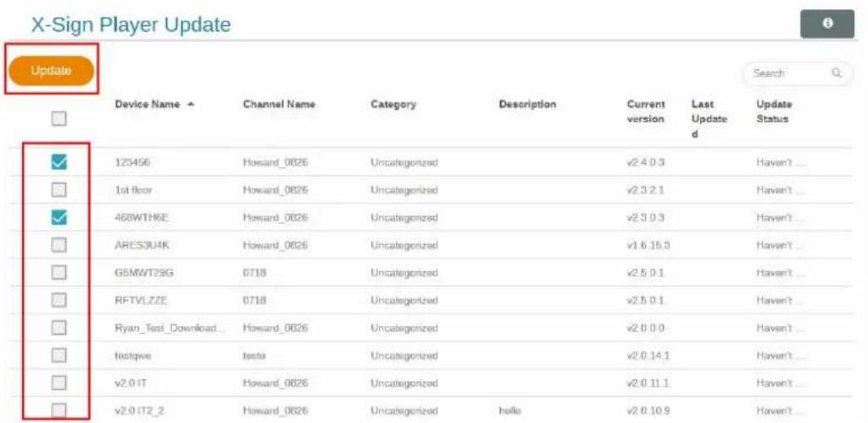Select device name G5MWT29G
This screenshot has height=423, width=868.
click(144, 273)
